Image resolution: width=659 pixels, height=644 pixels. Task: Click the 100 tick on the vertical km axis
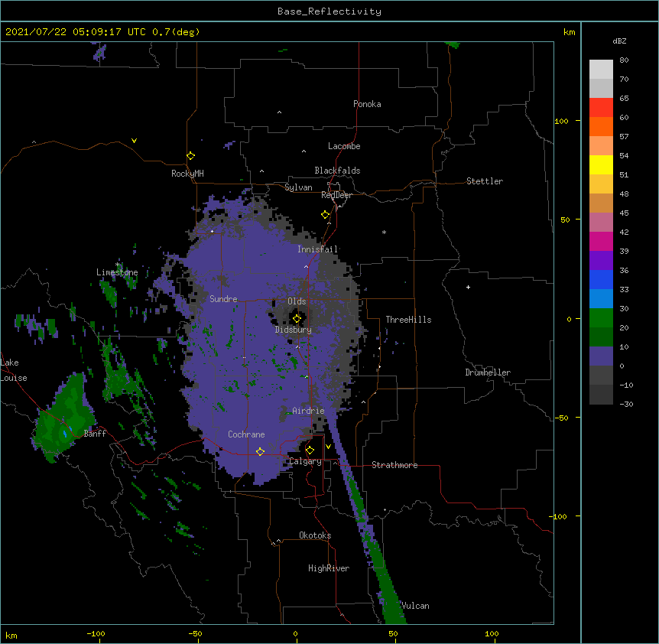pyautogui.click(x=561, y=121)
